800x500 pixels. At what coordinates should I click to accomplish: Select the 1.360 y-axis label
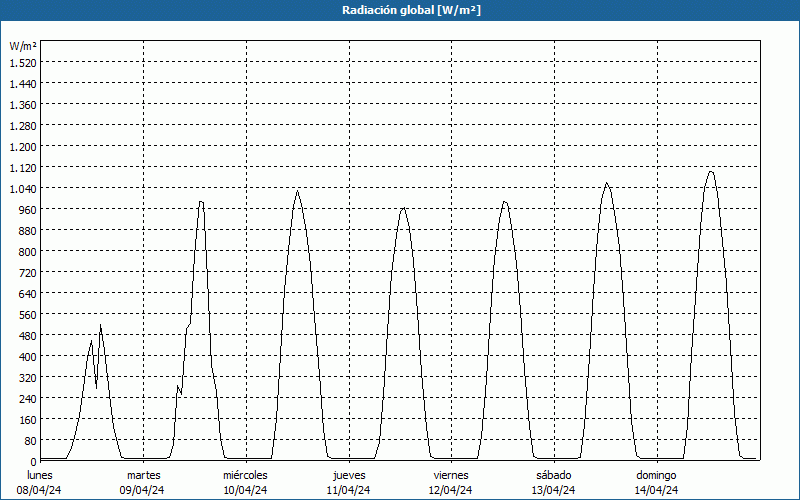pyautogui.click(x=23, y=105)
